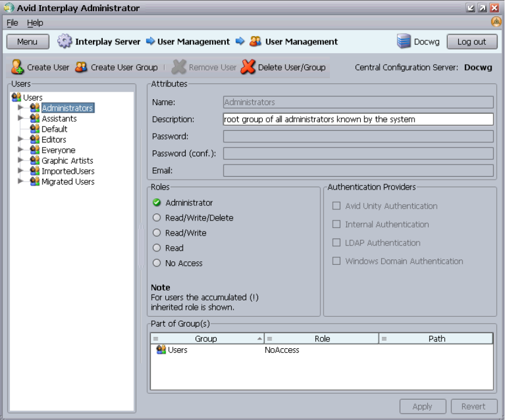Screen dimensions: 505x420
Task: Select the Administrator role
Action: (x=157, y=202)
